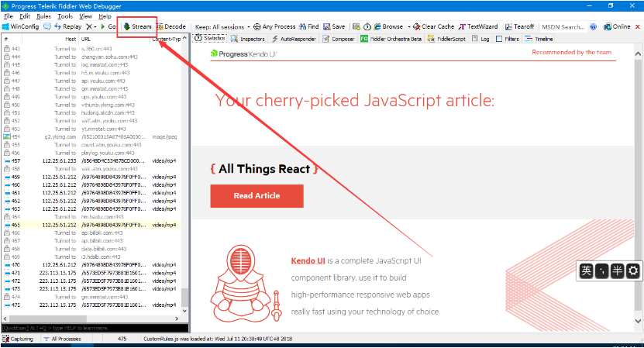The image size is (644, 348).
Task: Click the Progress Kendo UI logo
Action: (x=243, y=53)
